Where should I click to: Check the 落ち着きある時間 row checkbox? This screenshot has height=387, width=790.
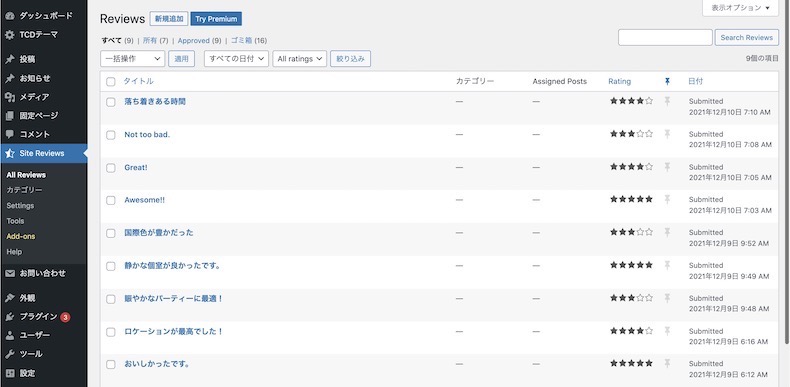pyautogui.click(x=111, y=102)
